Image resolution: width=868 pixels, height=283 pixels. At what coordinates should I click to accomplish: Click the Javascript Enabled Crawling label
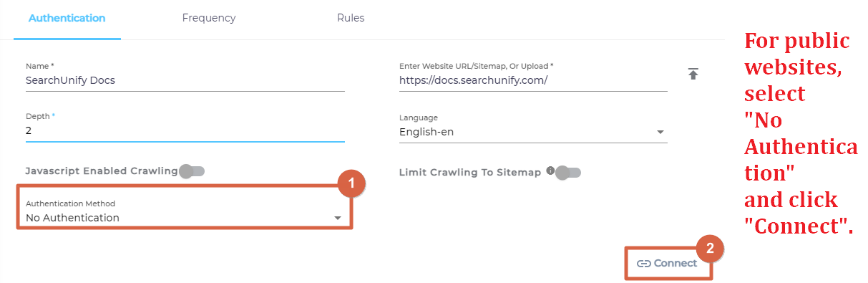pos(101,171)
